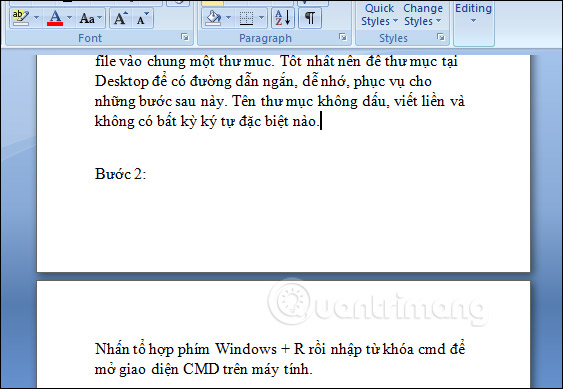This screenshot has height=389, width=563.
Task: Click the word "Desktop" in the document
Action: click(122, 82)
